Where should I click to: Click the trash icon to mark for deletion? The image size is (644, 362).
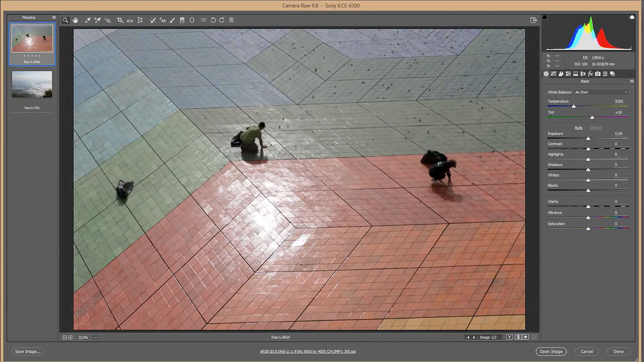coord(231,20)
